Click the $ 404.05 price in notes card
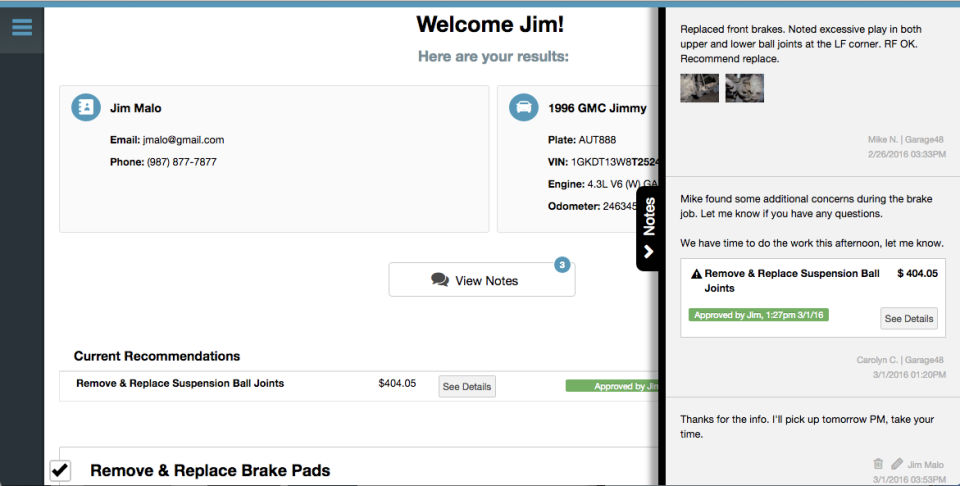The width and height of the screenshot is (960, 486). [x=917, y=273]
